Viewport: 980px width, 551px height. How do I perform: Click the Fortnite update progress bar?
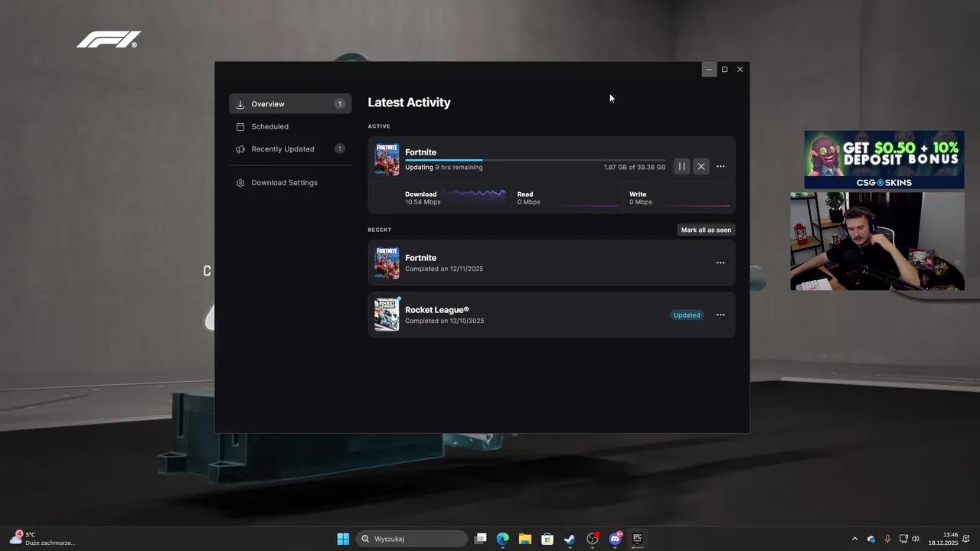[x=535, y=160]
